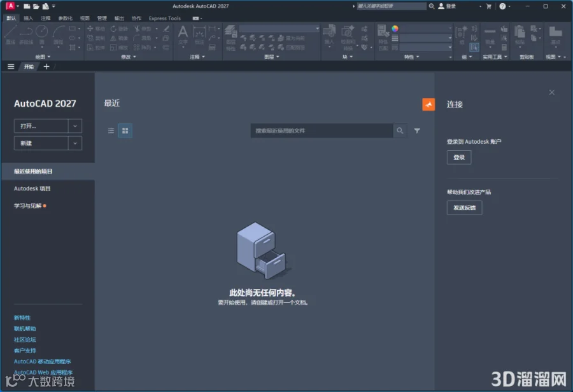Click the 新建 button
Screen dimensions: 573x392
[x=41, y=143]
